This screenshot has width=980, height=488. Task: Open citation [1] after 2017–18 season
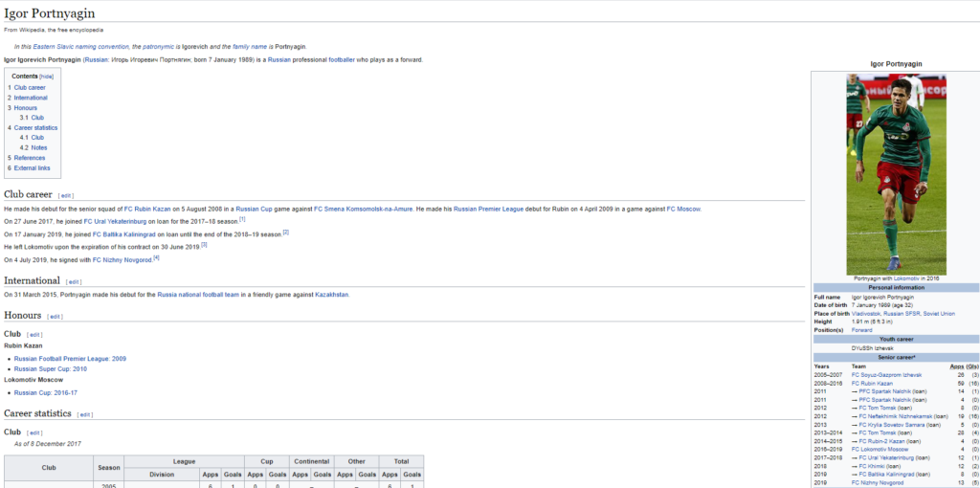(242, 219)
